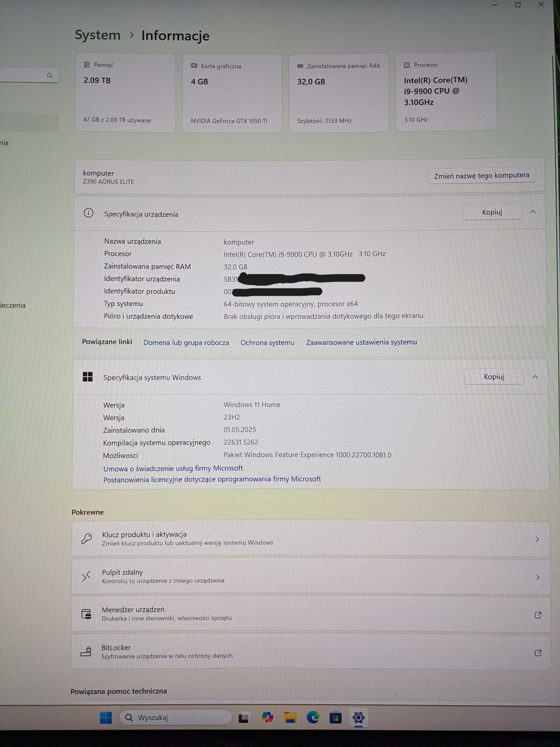
Task: Click the Pamięć storage card icon
Action: tap(87, 64)
